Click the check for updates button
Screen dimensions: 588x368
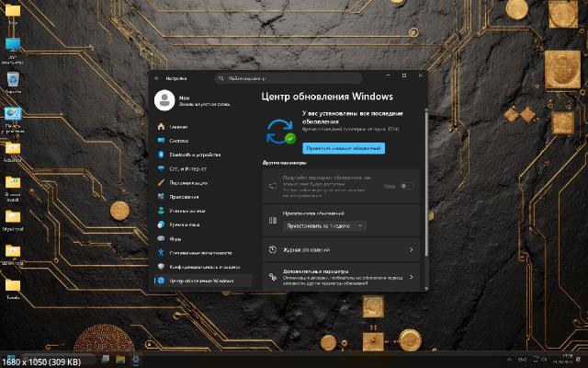click(331, 147)
